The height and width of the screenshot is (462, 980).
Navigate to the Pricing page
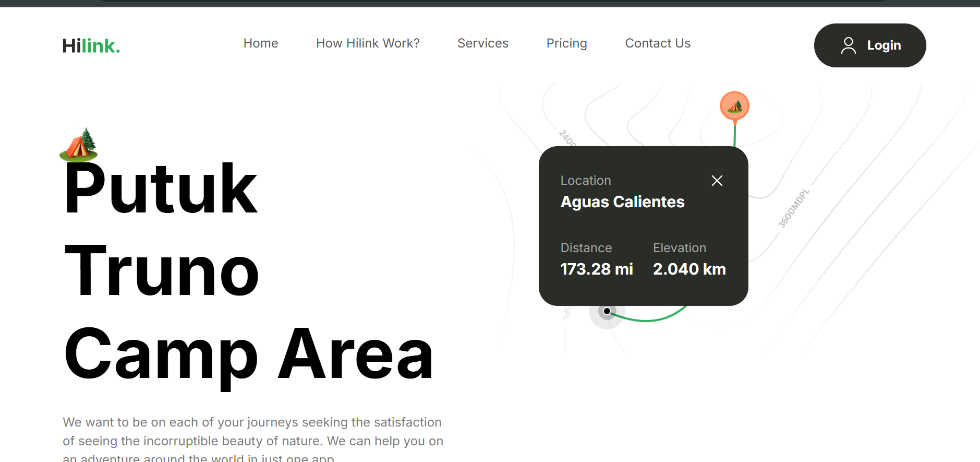coord(566,43)
